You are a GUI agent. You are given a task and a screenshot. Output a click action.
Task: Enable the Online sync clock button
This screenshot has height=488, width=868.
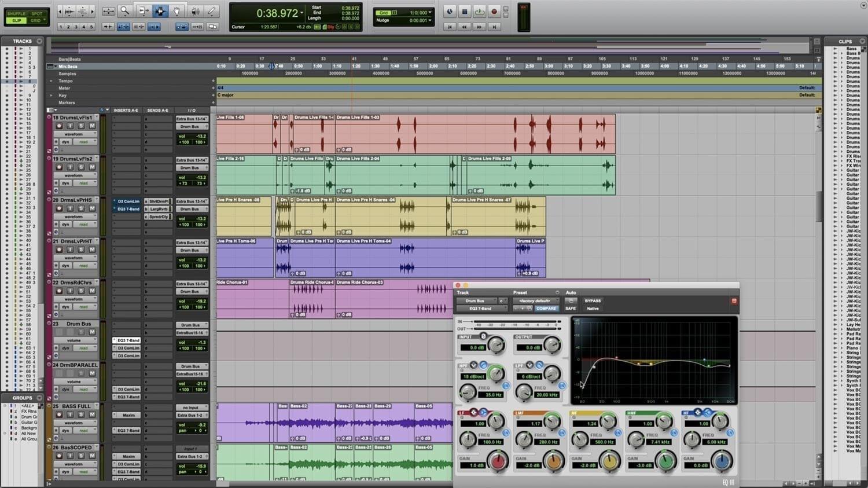point(450,12)
